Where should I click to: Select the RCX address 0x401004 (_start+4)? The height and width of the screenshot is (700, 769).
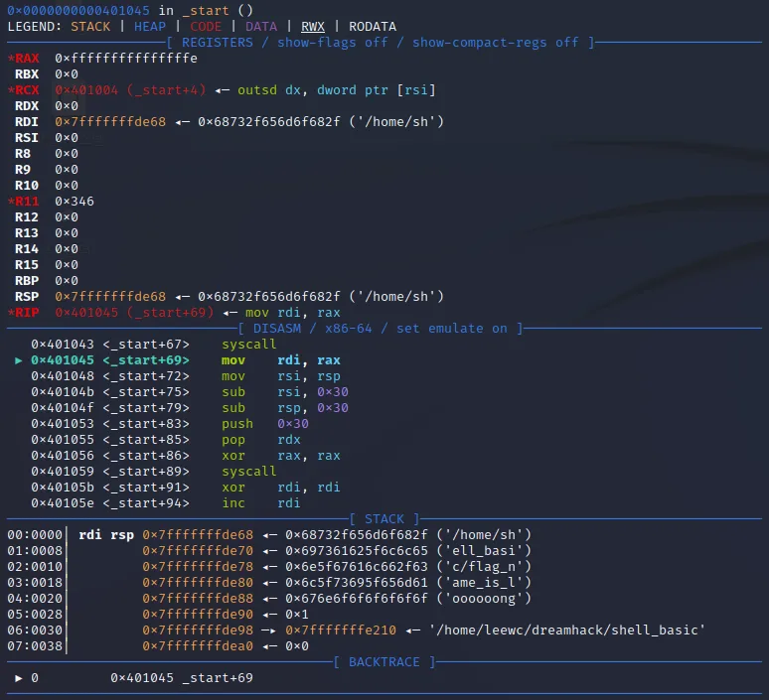pyautogui.click(x=130, y=90)
